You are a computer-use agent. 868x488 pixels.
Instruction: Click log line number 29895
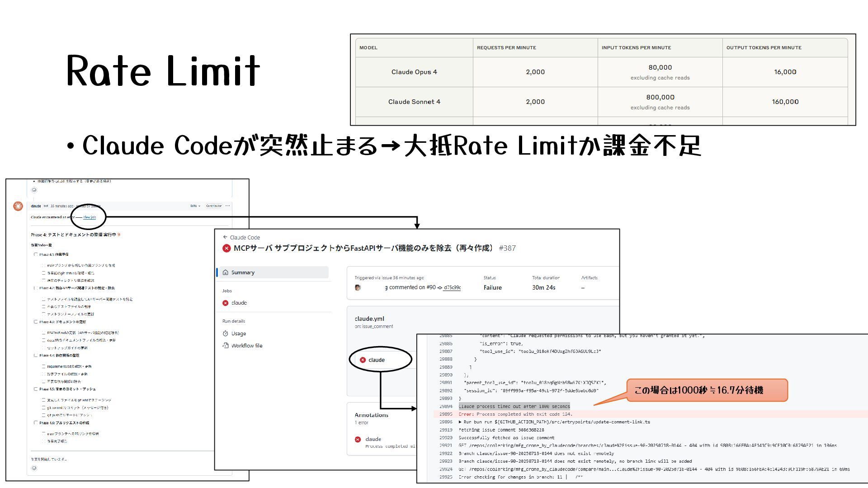(x=446, y=414)
